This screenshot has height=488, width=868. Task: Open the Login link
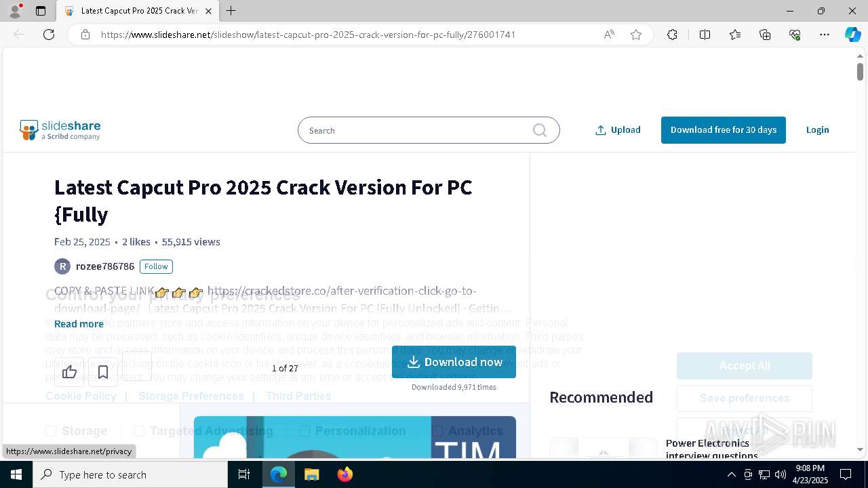pyautogui.click(x=817, y=130)
